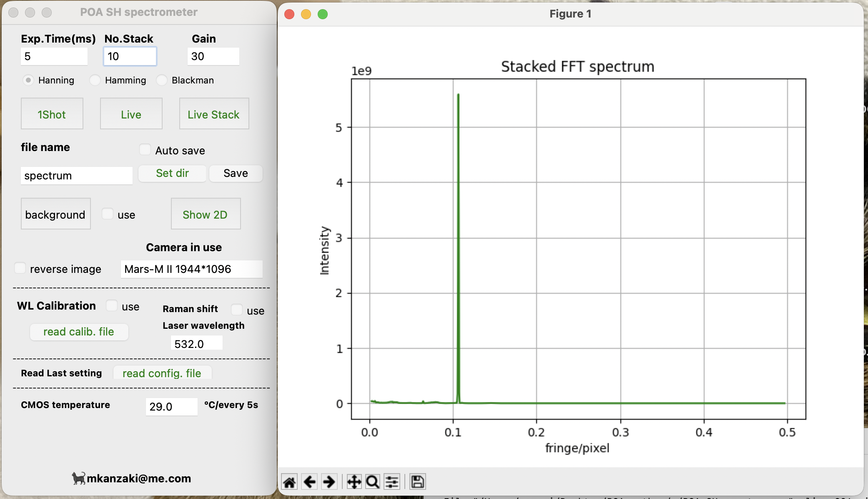Select the Blackman window radio button
This screenshot has height=499, width=868.
pyautogui.click(x=162, y=80)
